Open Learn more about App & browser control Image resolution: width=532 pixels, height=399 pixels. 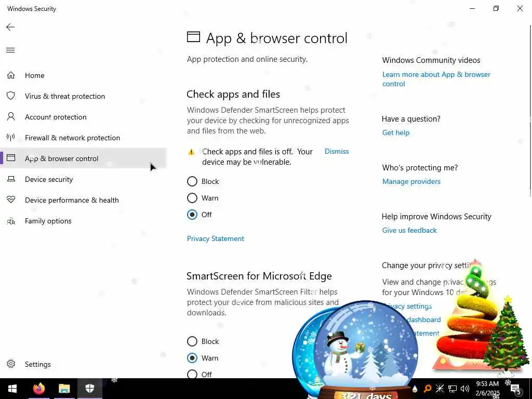pyautogui.click(x=436, y=79)
